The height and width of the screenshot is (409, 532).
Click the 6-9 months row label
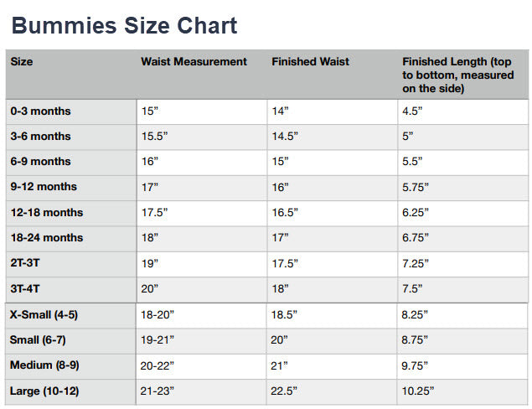coord(40,162)
